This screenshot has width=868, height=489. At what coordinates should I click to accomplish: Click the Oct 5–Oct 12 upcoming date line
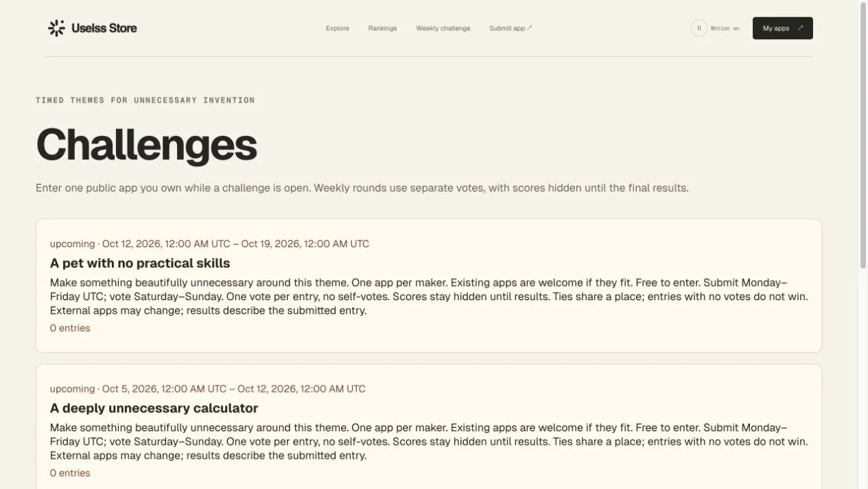click(x=207, y=389)
